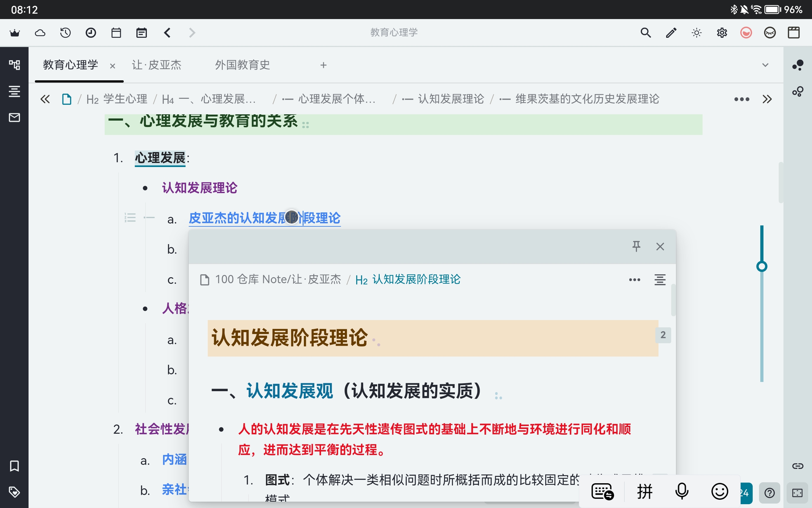The image size is (812, 508).
Task: Click breadcrumb 认知发展理论
Action: [443, 99]
